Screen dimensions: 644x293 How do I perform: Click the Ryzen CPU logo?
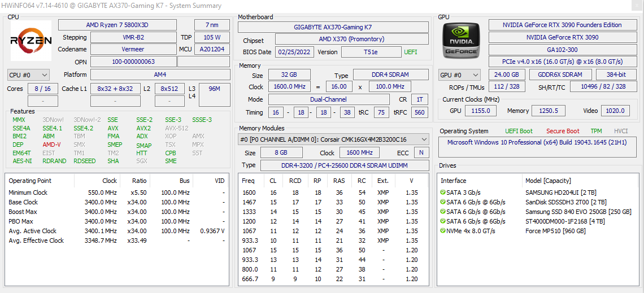(31, 41)
